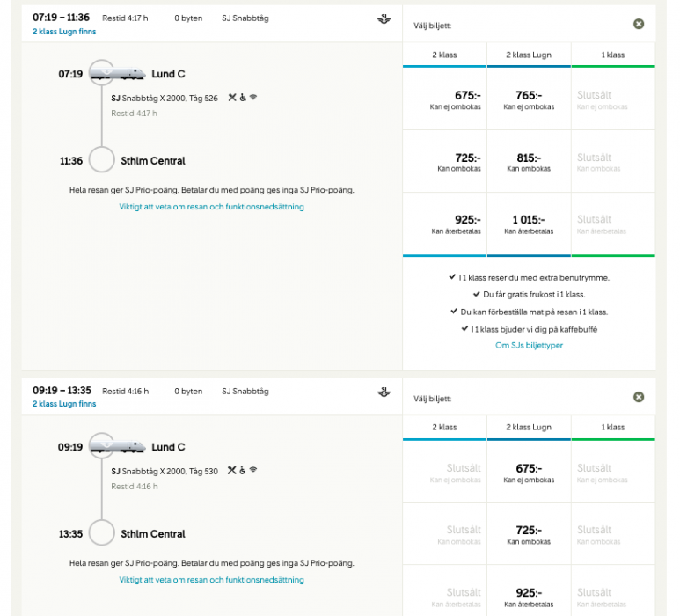Close the 07:19 departure ticket panel
Image resolution: width=680 pixels, height=616 pixels.
tap(639, 24)
